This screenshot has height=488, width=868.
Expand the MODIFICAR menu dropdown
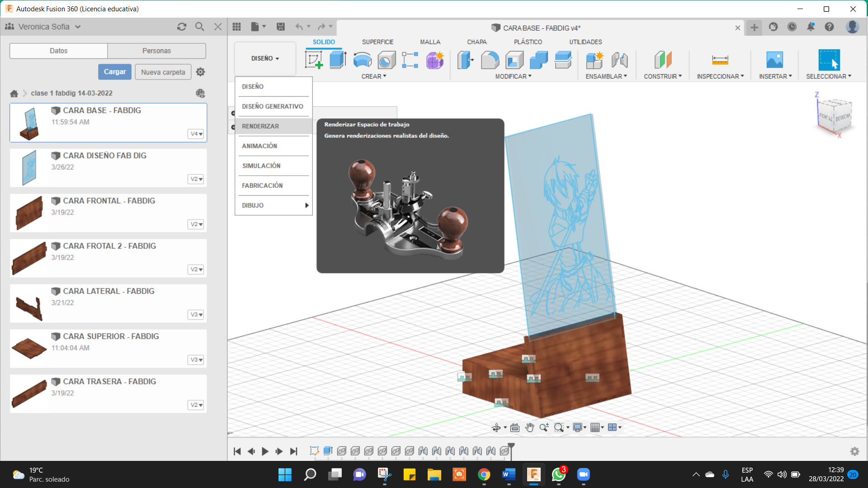click(513, 76)
